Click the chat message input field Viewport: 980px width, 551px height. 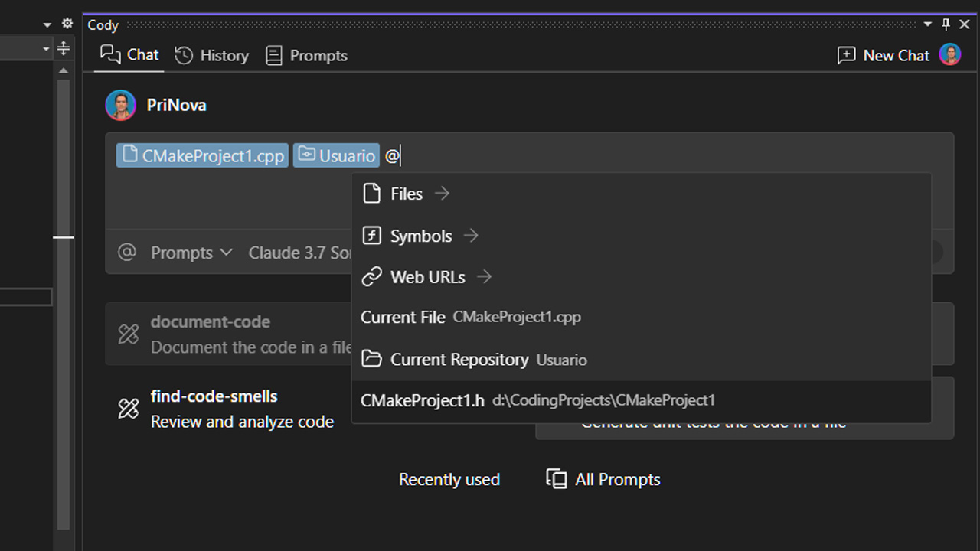point(530,181)
